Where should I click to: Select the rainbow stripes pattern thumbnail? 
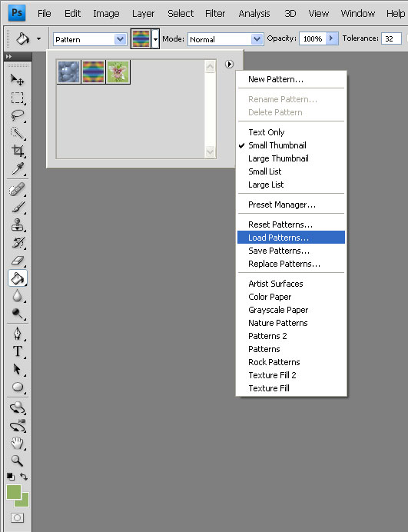pyautogui.click(x=94, y=71)
